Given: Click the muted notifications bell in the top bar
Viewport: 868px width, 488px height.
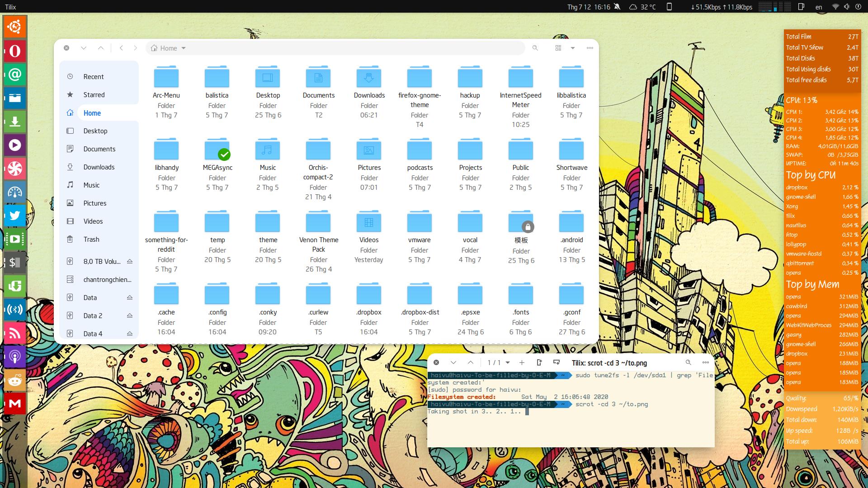Looking at the screenshot, I should [x=618, y=7].
